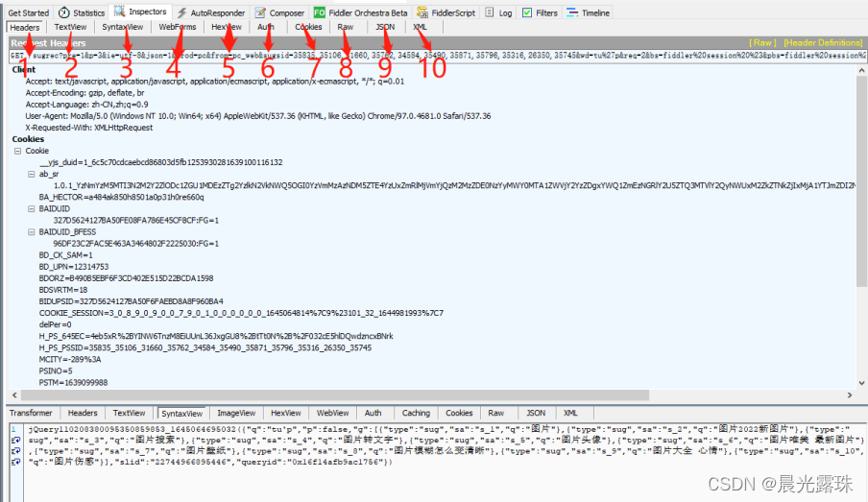Select the COOKIE_SESSION cookie entry

click(x=241, y=313)
